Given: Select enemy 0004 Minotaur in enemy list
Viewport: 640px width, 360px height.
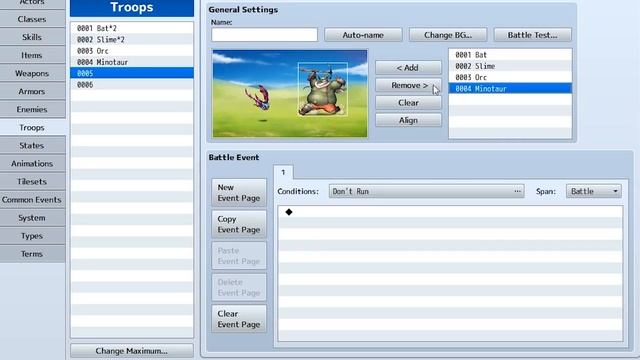Looking at the screenshot, I should pyautogui.click(x=510, y=89).
